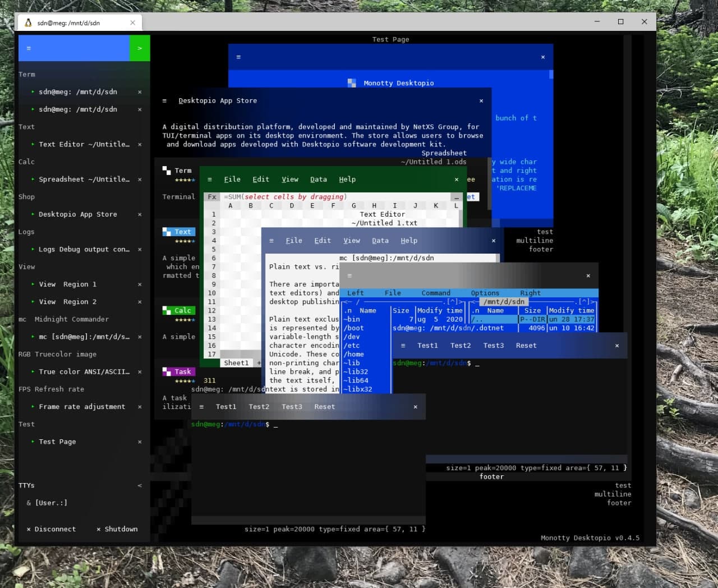Viewport: 718px width, 588px height.
Task: Click the green arrow sidebar collapse button
Action: pyautogui.click(x=140, y=48)
